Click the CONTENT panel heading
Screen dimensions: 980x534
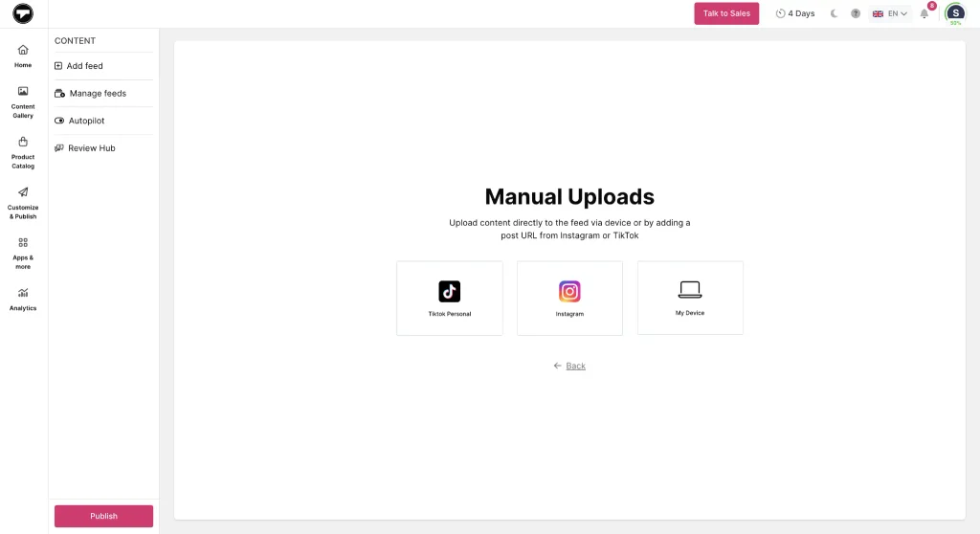pyautogui.click(x=75, y=40)
